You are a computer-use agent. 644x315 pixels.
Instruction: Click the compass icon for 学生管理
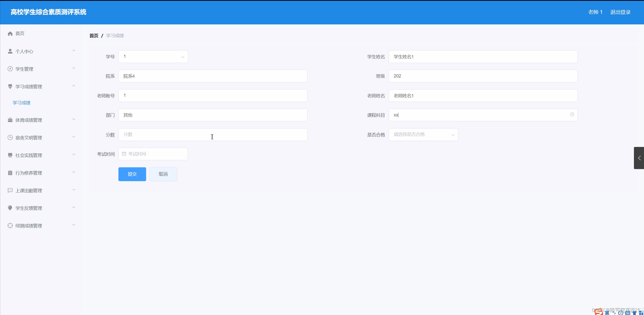point(10,69)
